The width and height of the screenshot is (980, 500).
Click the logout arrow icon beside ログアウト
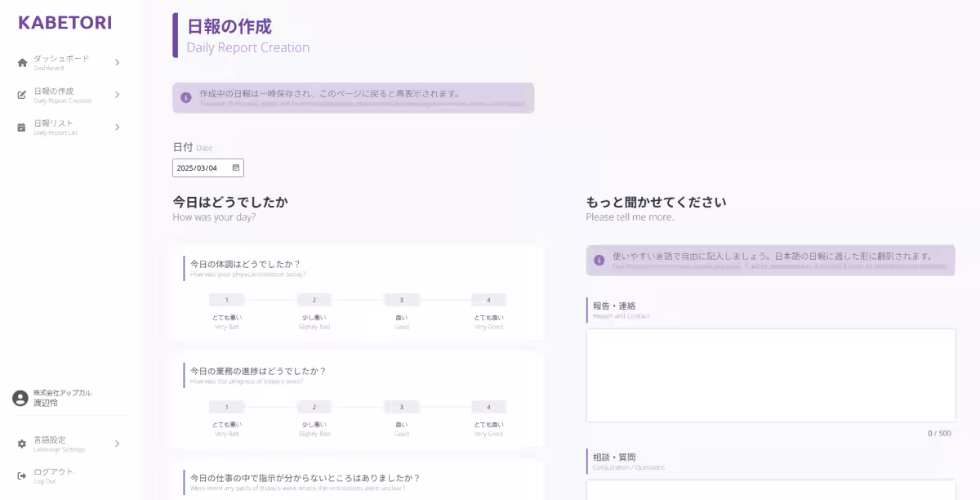20,475
